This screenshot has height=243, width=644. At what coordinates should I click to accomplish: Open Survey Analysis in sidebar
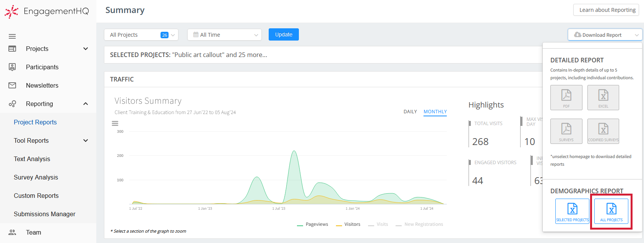[x=36, y=177]
